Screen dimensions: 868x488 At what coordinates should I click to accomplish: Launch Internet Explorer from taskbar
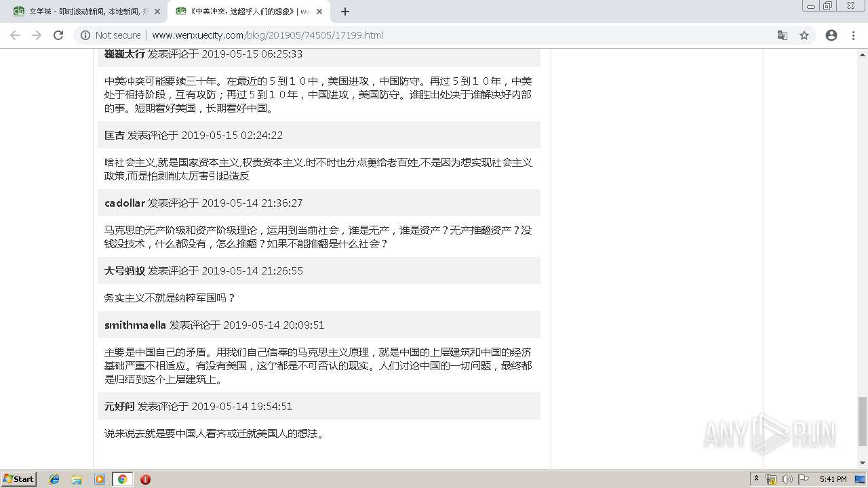pos(54,479)
